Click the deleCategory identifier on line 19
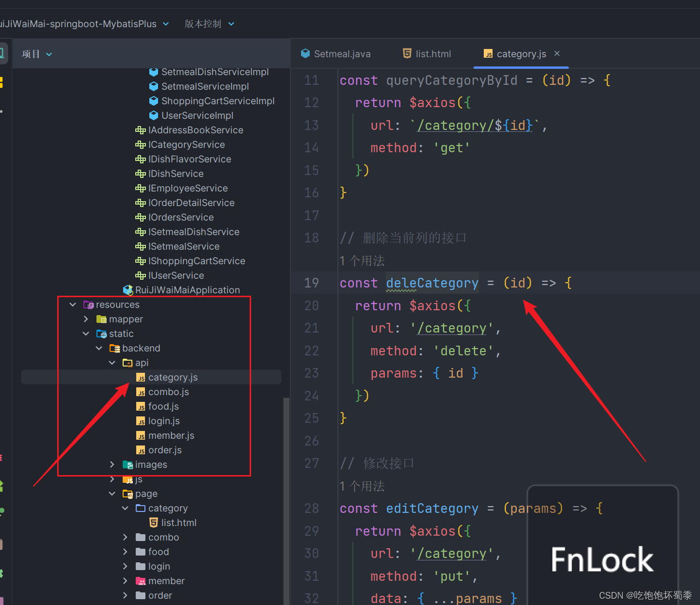The height and width of the screenshot is (605, 700). click(x=432, y=283)
